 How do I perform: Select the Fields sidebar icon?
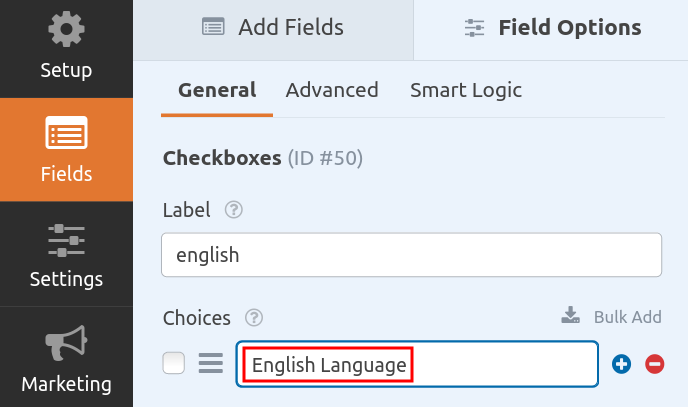66,134
